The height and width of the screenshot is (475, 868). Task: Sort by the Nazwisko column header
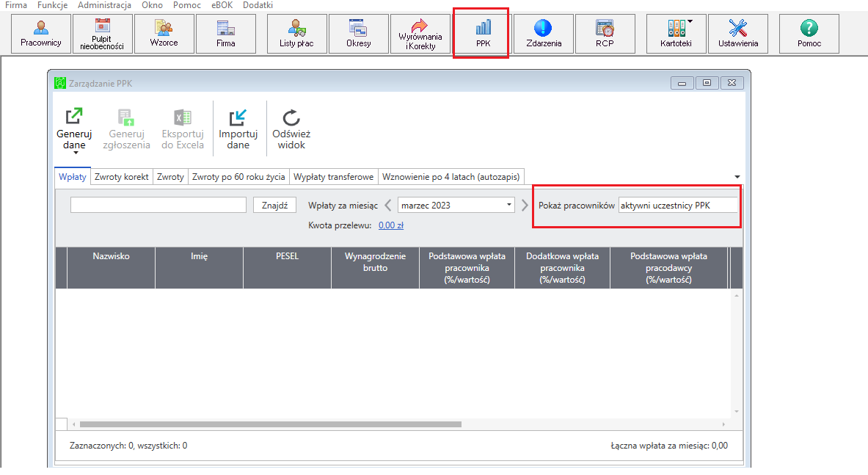[112, 268]
